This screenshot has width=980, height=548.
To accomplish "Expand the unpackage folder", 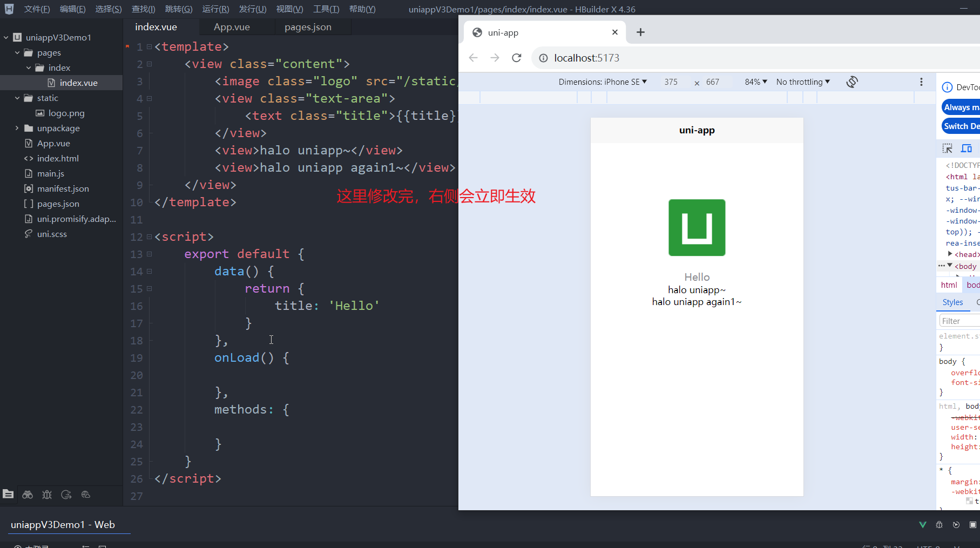I will click(x=17, y=128).
